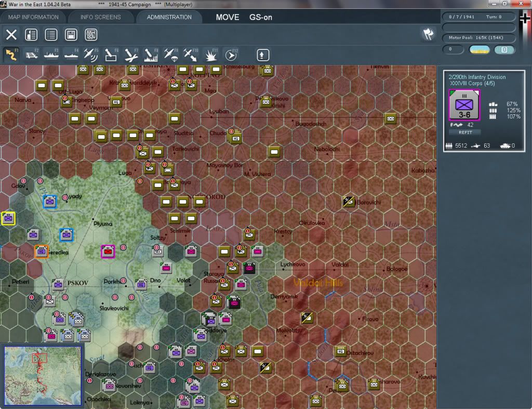The image size is (532, 409).
Task: Open the lined list report icon
Action: tap(51, 35)
